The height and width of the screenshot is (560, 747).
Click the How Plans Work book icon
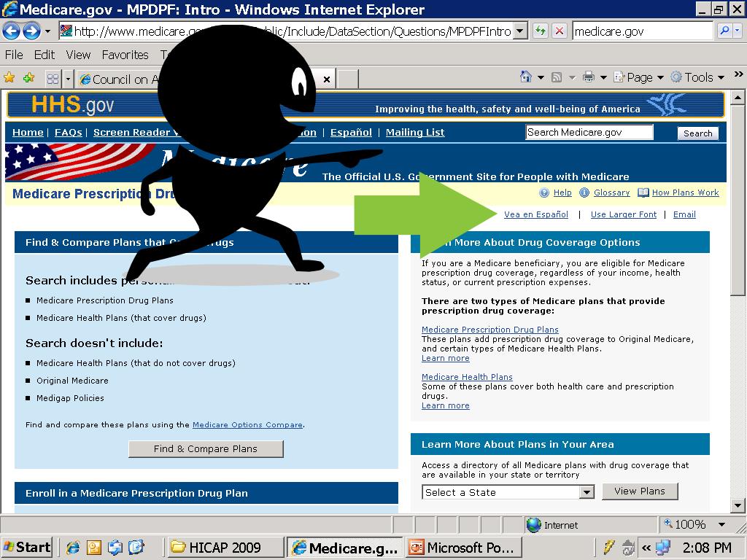pos(643,192)
